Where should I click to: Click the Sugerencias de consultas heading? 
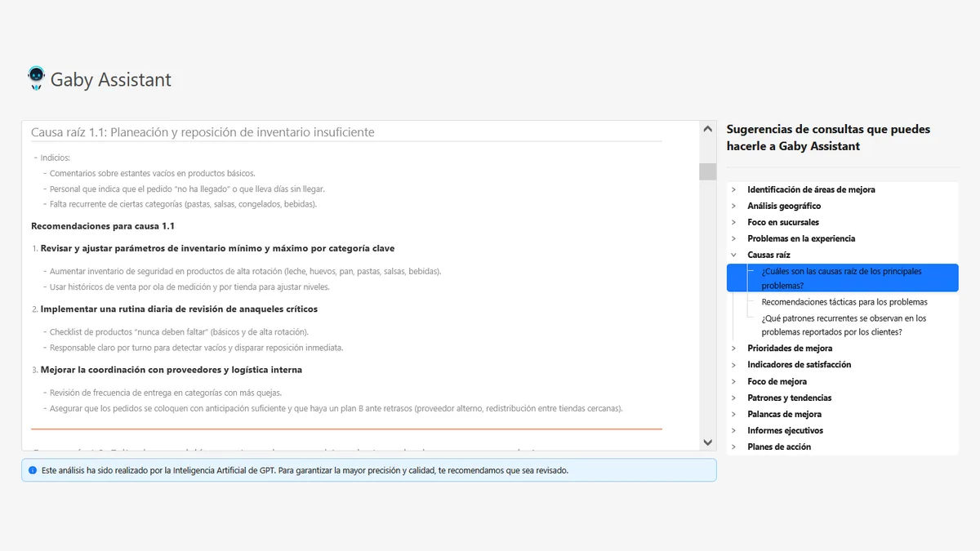(x=828, y=137)
